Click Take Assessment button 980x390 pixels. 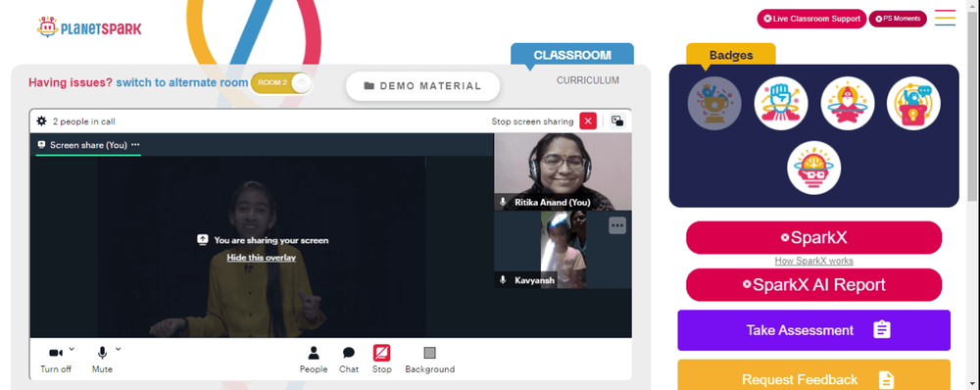pyautogui.click(x=813, y=330)
